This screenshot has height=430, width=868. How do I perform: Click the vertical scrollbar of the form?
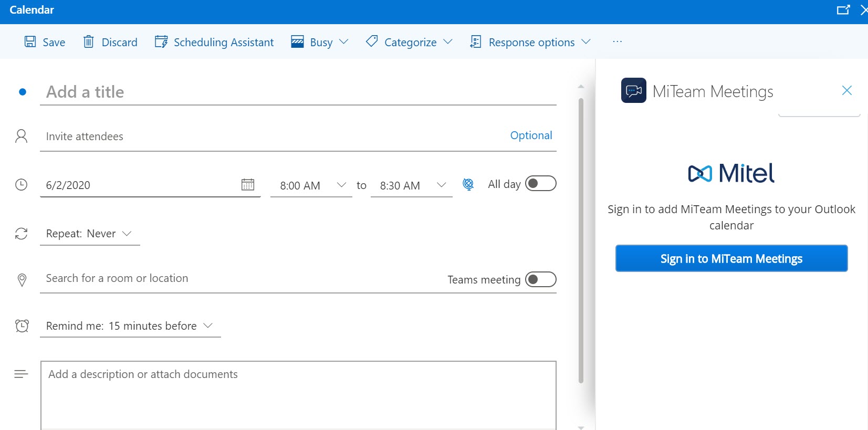(581, 236)
